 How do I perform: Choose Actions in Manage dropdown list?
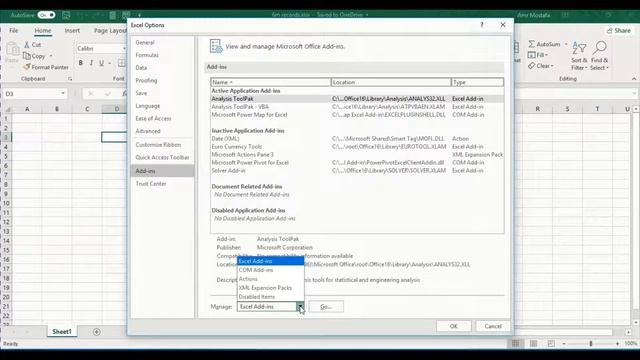pos(271,279)
